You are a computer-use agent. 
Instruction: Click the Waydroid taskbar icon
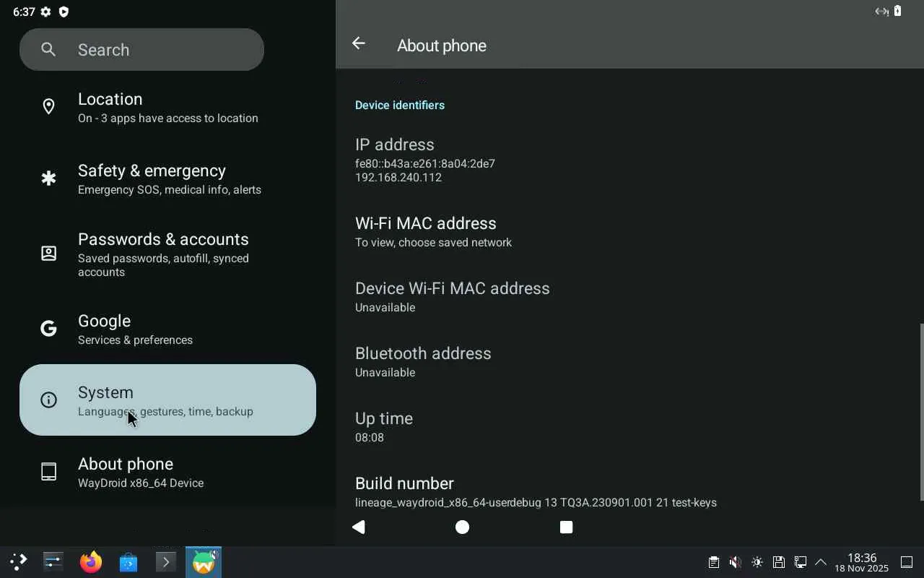point(204,562)
